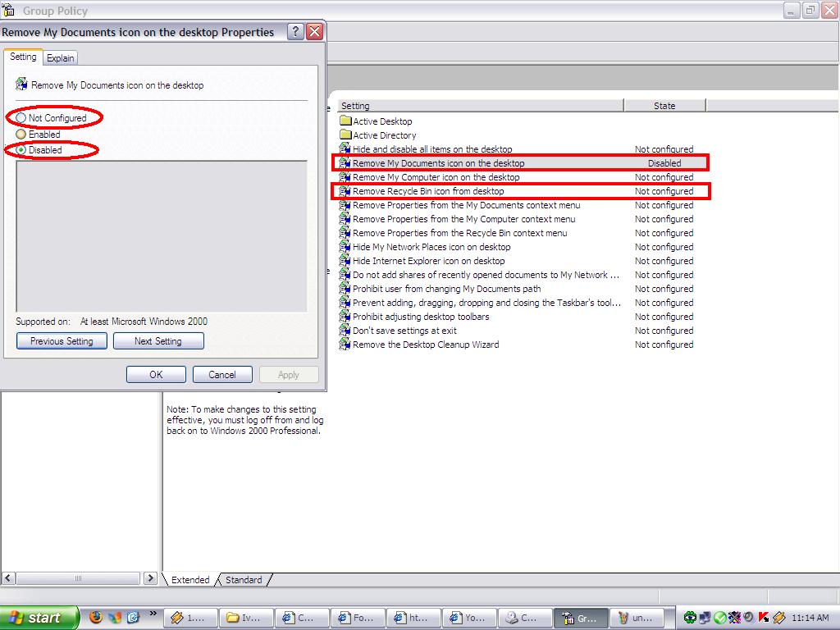
Task: Click the icon beside 'Don't save settings at exit'
Action: point(345,330)
